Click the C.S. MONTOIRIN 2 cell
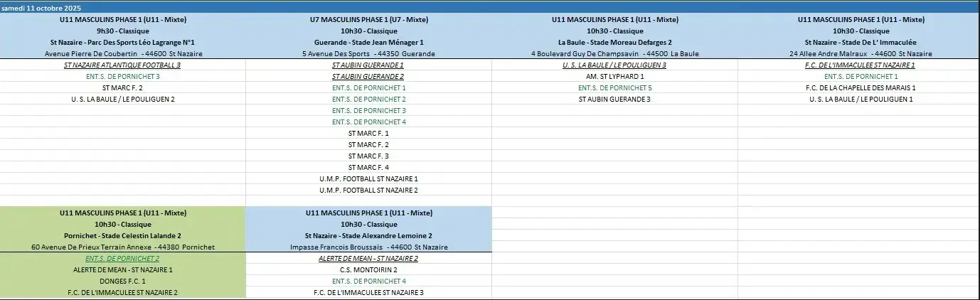 [x=368, y=270]
